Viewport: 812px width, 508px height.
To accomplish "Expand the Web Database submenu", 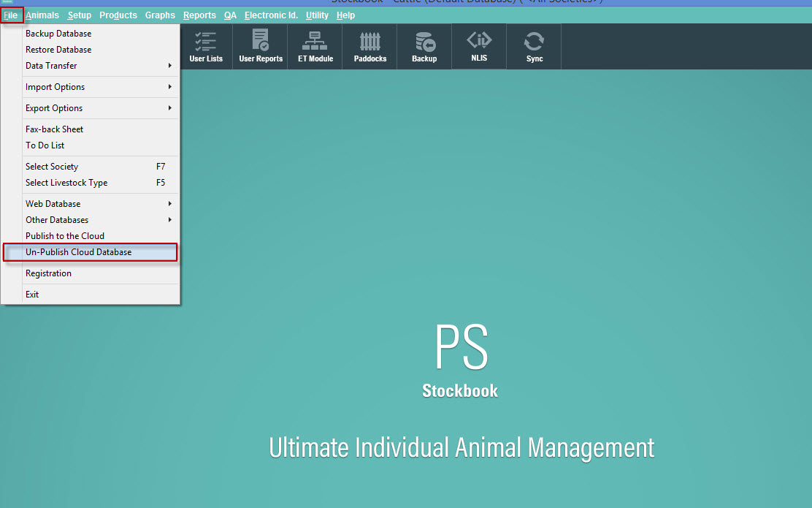I will coord(91,204).
